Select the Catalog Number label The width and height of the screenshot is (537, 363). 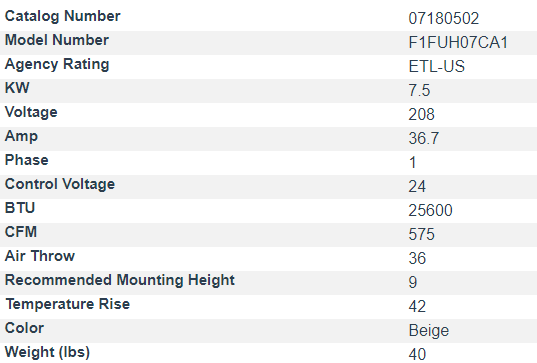pos(63,16)
